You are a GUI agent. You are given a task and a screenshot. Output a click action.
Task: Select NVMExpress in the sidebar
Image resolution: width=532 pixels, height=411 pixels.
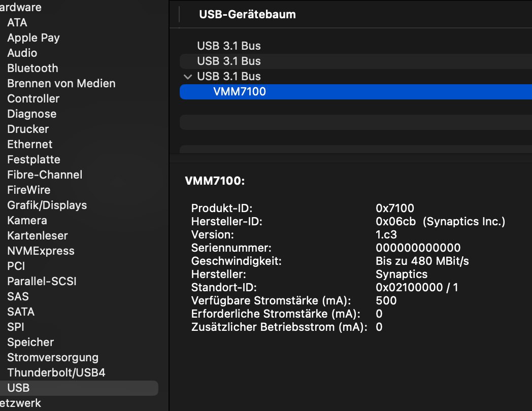click(41, 251)
